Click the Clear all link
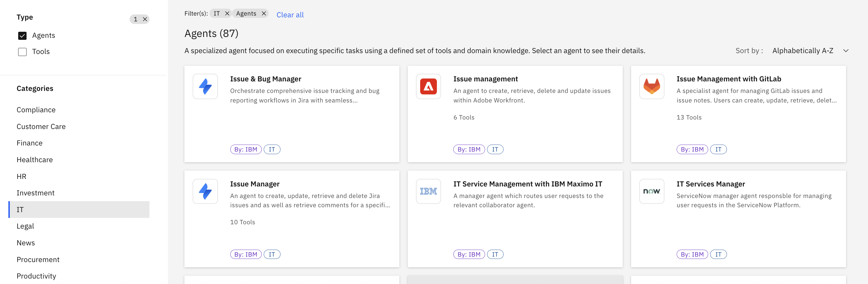This screenshot has width=868, height=284. [290, 15]
